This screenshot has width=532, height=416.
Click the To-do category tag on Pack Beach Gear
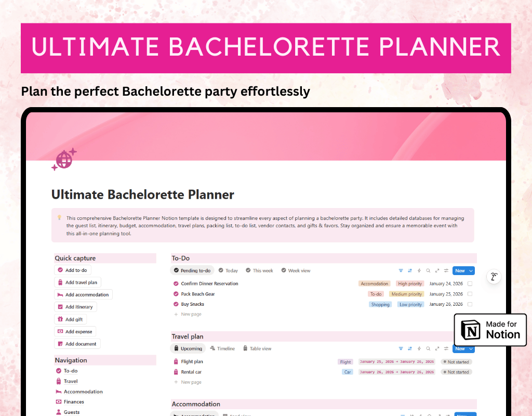[376, 294]
